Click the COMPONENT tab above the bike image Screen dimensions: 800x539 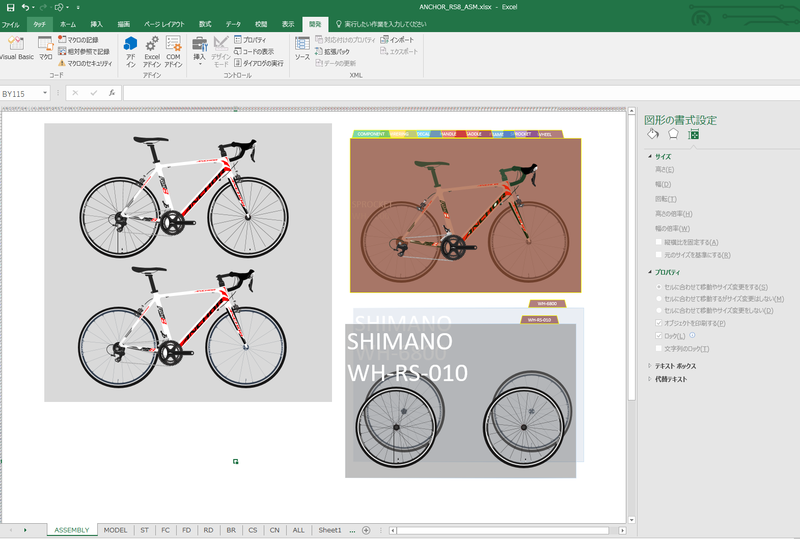[x=371, y=134]
